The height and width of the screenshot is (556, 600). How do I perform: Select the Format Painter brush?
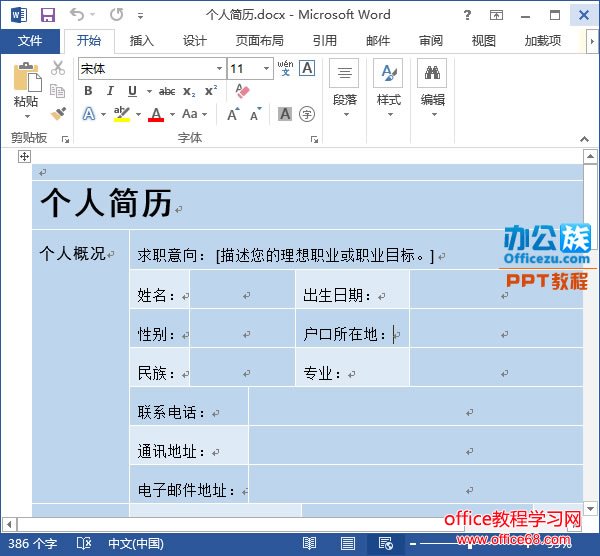click(58, 113)
